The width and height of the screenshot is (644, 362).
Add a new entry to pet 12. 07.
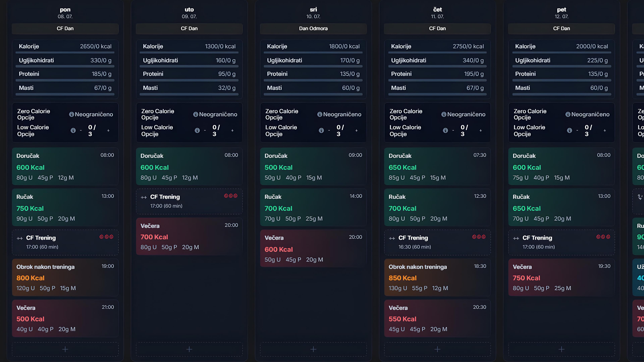click(x=561, y=349)
